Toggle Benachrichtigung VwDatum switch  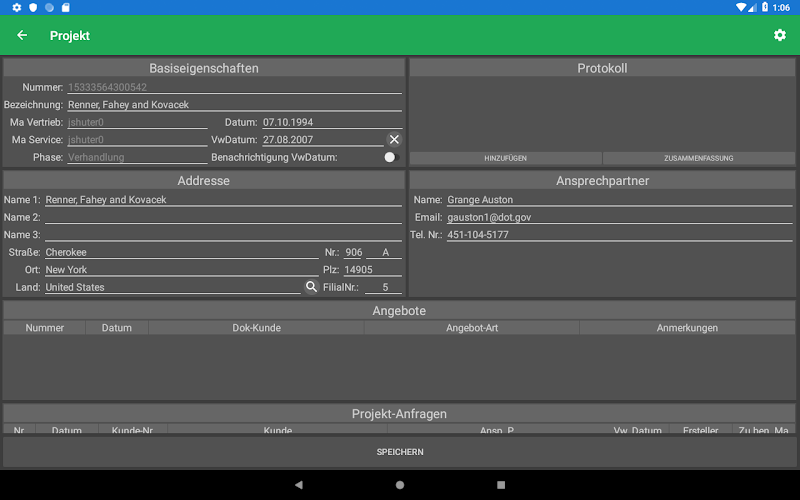[391, 157]
